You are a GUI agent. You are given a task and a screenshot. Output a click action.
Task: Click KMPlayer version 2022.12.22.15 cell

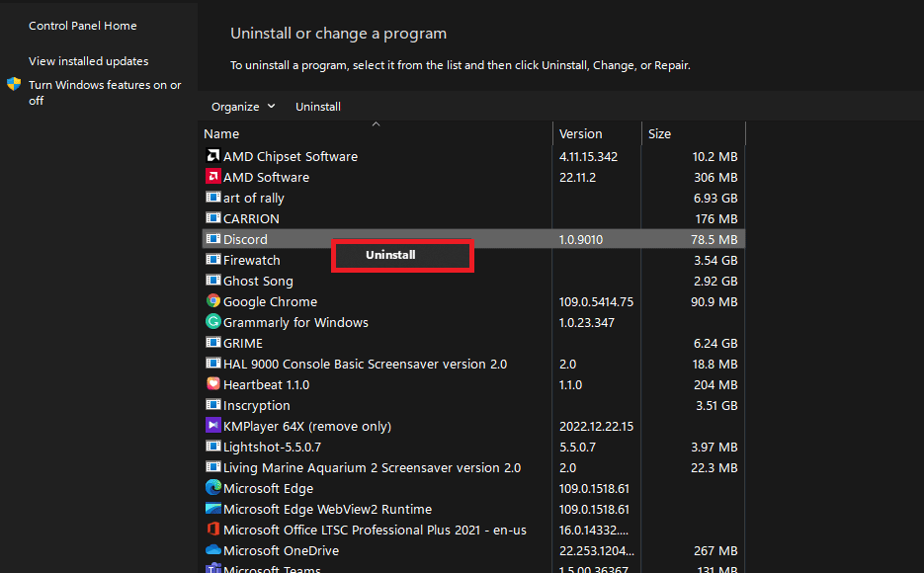pyautogui.click(x=596, y=427)
